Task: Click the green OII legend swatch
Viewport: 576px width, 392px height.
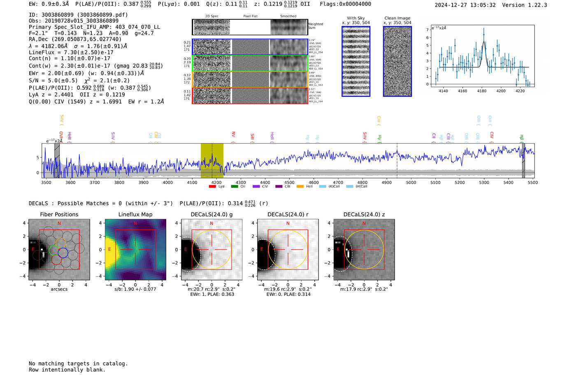Action: tap(234, 186)
